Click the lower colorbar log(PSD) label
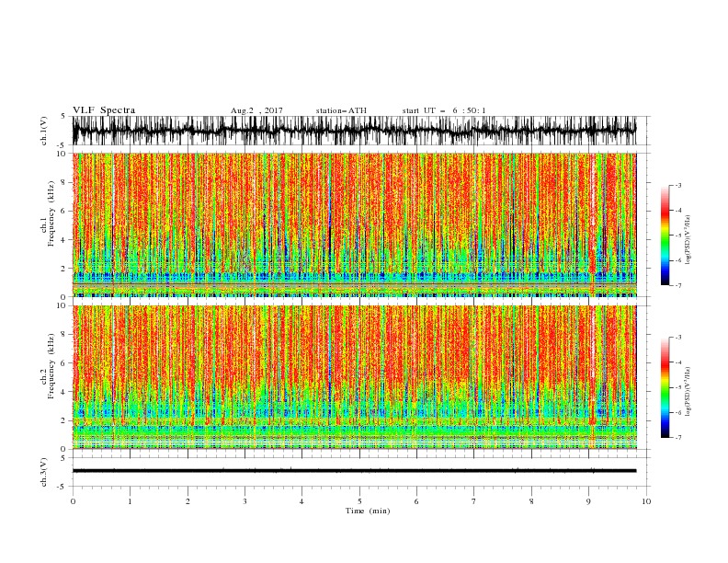This screenshot has width=728, height=563. pyautogui.click(x=688, y=392)
